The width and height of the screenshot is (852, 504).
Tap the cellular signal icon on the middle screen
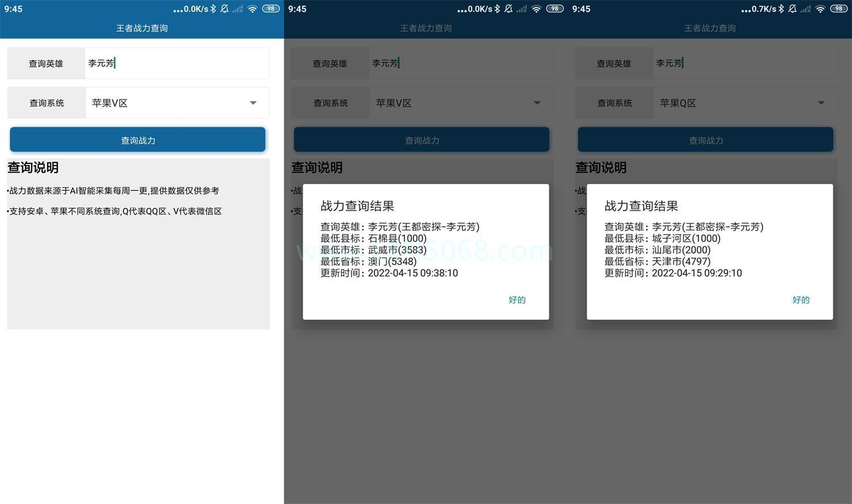point(521,9)
